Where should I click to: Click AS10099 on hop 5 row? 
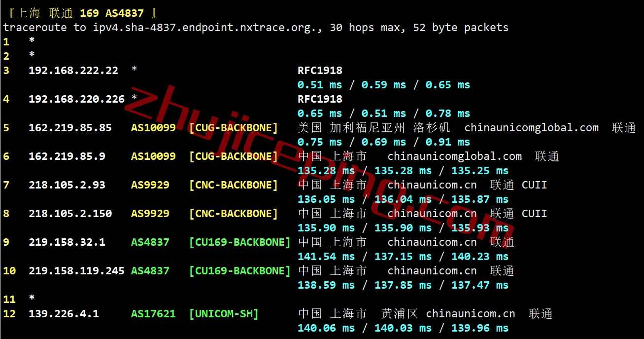(153, 128)
